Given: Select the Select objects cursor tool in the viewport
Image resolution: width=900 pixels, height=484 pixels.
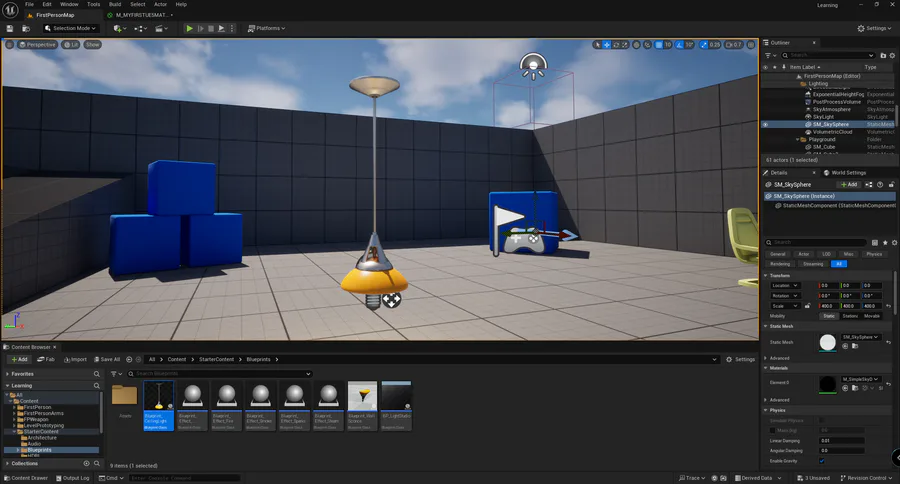Looking at the screenshot, I should tap(598, 45).
